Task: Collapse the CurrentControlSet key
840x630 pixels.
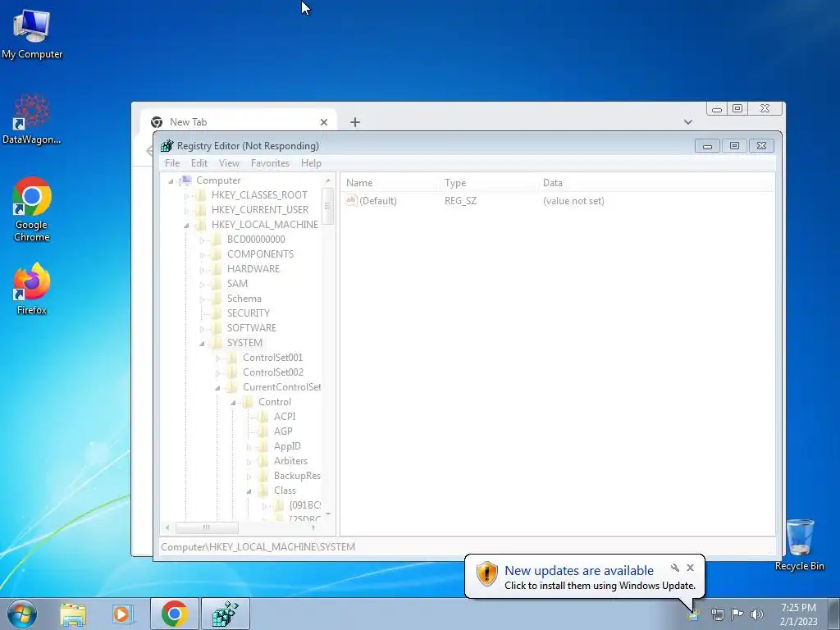Action: click(217, 388)
